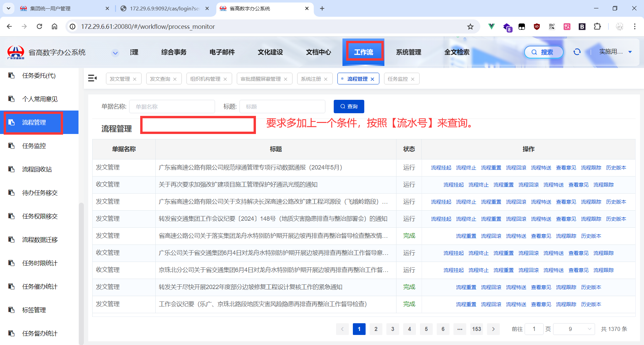Click the 任务监控 sidebar icon

pyautogui.click(x=12, y=146)
